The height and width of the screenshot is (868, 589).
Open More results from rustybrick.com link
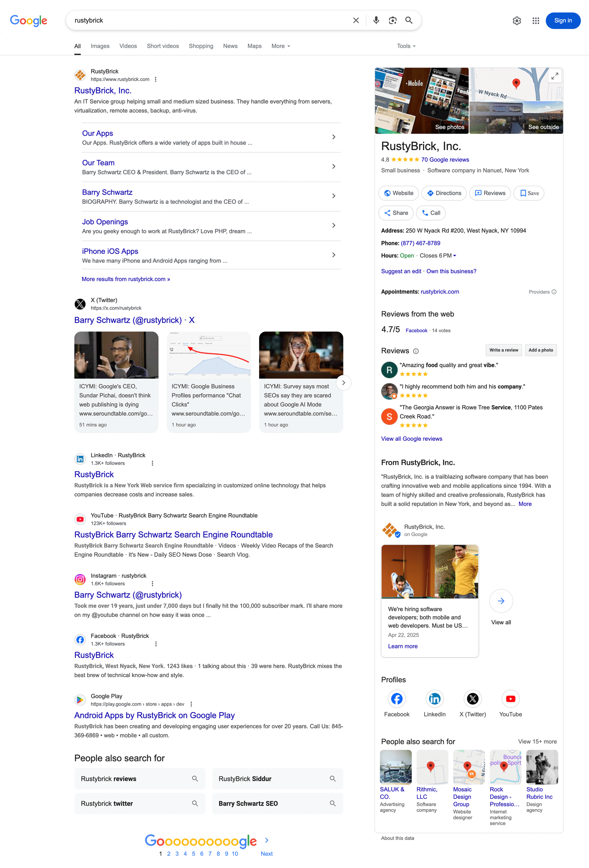[126, 279]
